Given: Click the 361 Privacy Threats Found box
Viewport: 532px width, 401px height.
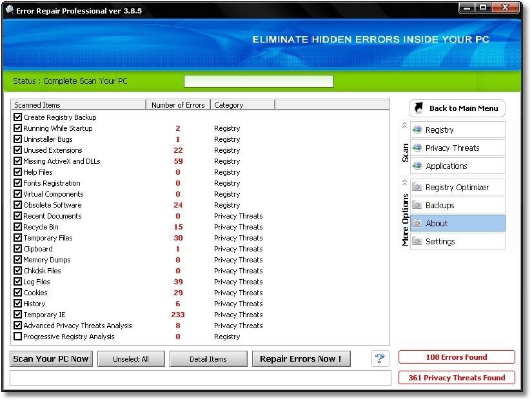Looking at the screenshot, I should click(x=457, y=378).
